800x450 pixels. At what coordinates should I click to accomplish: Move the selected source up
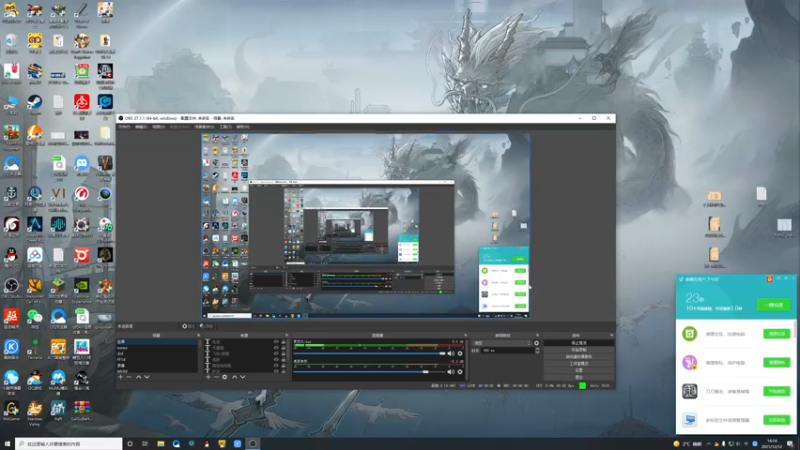234,377
